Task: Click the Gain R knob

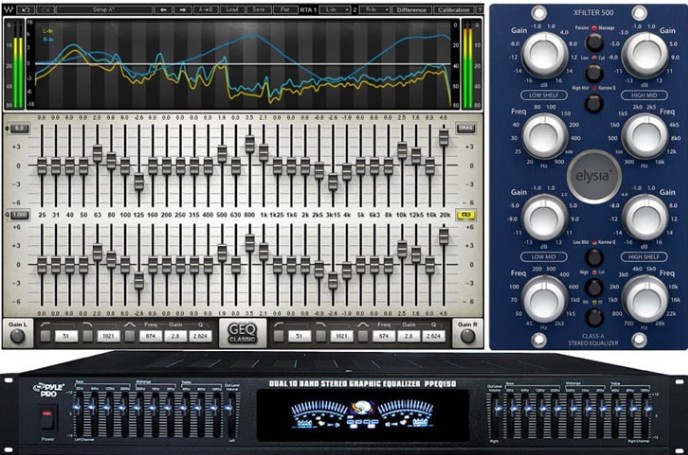Action: [x=468, y=337]
